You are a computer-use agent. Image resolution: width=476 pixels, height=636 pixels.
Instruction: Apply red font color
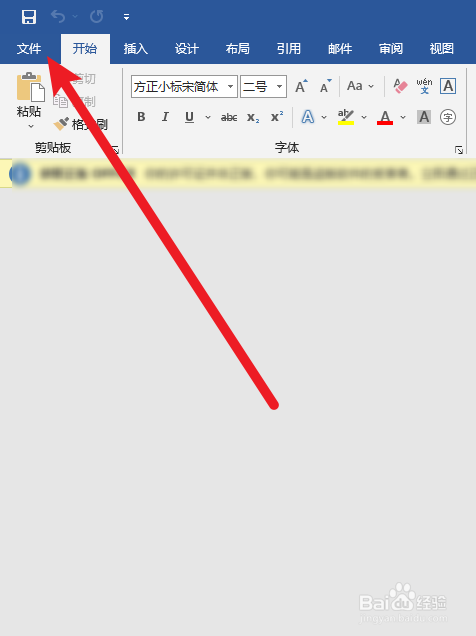[385, 117]
